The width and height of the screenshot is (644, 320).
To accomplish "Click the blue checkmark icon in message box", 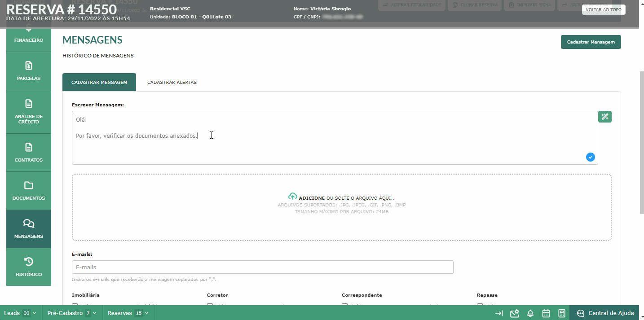I will [x=591, y=157].
